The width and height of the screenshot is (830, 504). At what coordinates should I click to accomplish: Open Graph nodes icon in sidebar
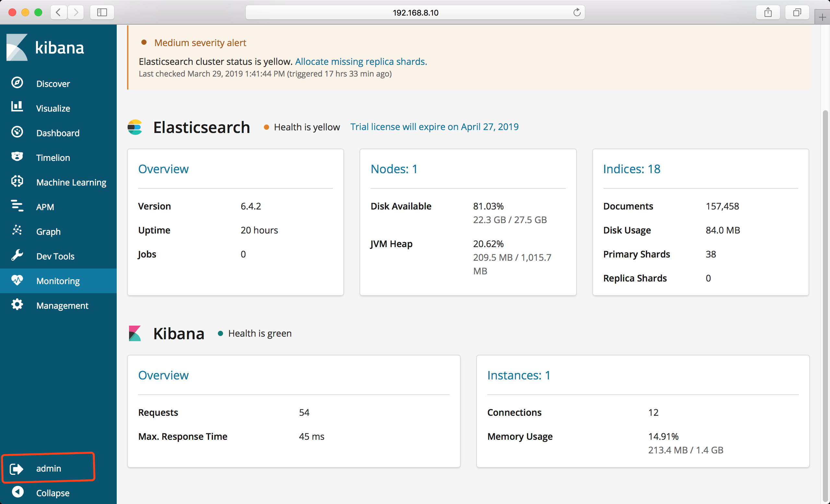click(x=17, y=231)
